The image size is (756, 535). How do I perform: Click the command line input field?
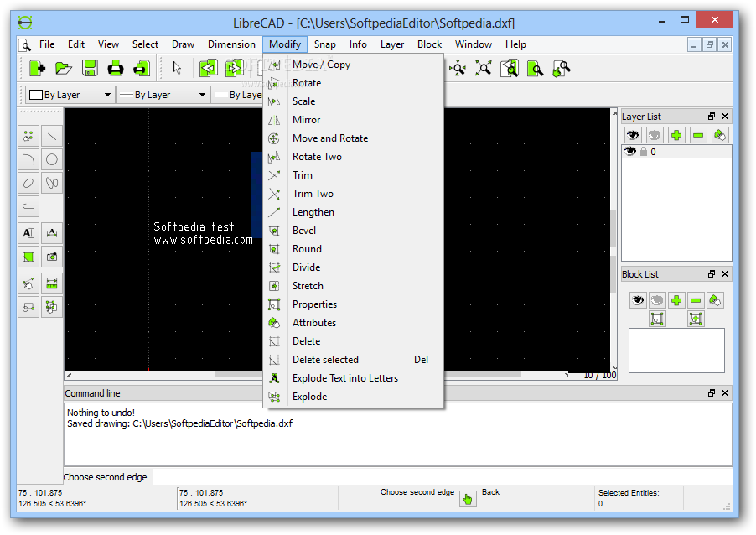pyautogui.click(x=441, y=477)
